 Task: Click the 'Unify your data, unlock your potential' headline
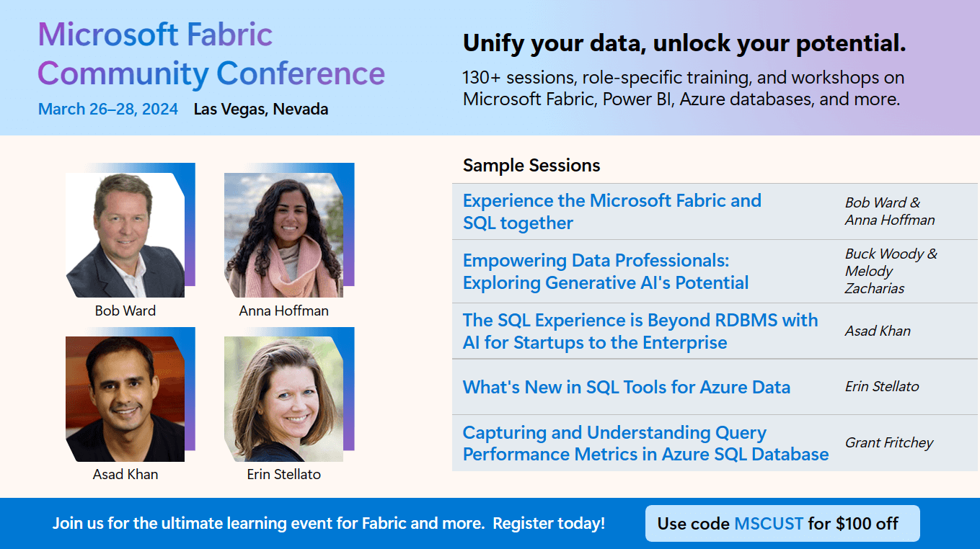684,44
